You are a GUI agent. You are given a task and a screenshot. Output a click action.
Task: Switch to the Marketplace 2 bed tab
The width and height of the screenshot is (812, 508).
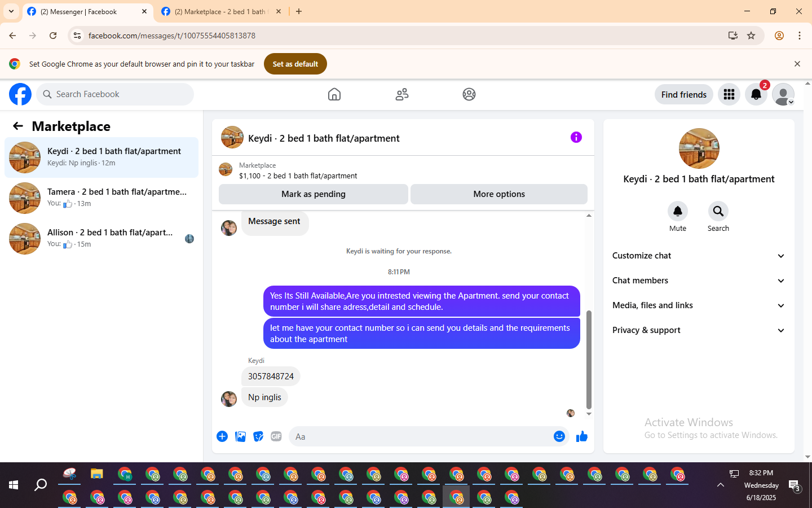pos(221,11)
